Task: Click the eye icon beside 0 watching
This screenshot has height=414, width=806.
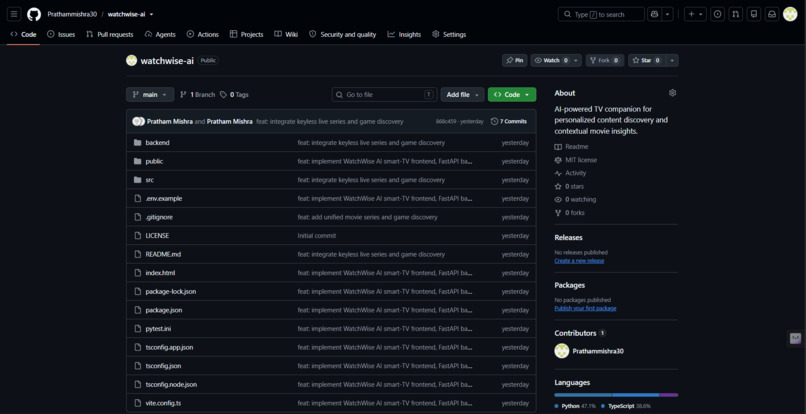Action: click(x=558, y=200)
